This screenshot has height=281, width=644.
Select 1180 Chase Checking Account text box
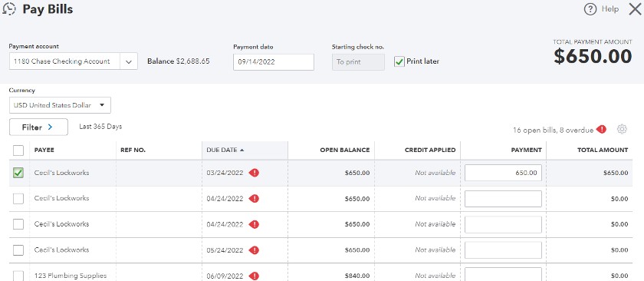64,61
